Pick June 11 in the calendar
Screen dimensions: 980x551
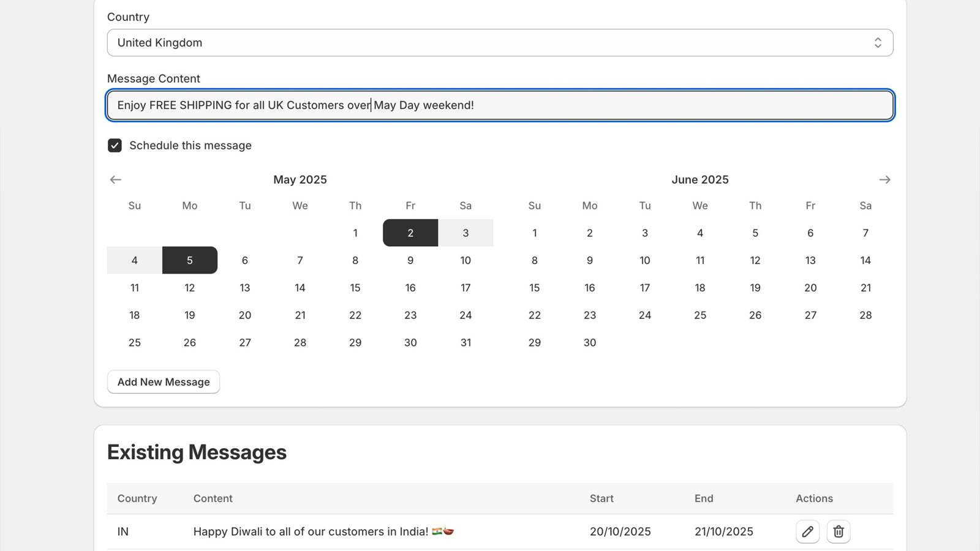[x=700, y=260]
